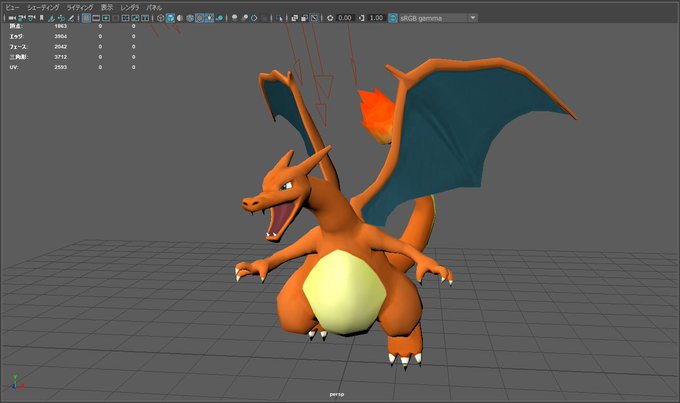This screenshot has height=403, width=680.
Task: Toggle the Field Chart display
Action: pyautogui.click(x=125, y=18)
